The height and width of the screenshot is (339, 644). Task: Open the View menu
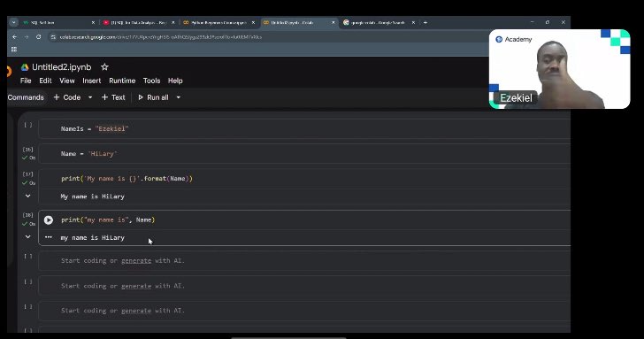click(67, 81)
